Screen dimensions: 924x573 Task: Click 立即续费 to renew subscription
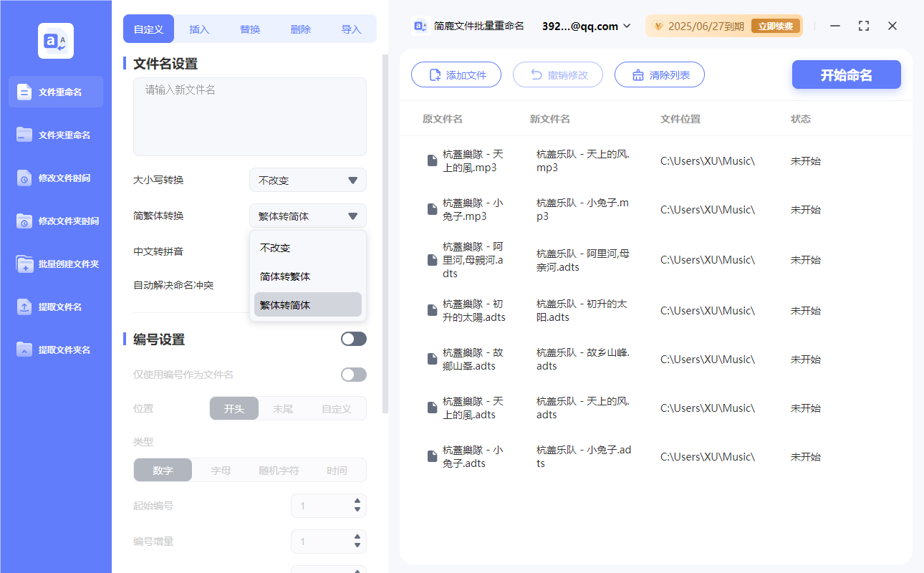[776, 25]
